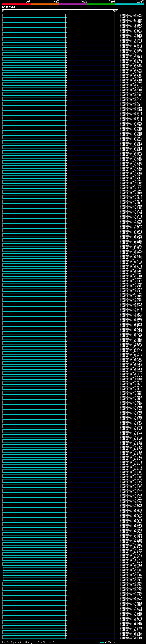This screenshot has height=644, width=146.
Task: Select hit label UniRef100_A7Y395
Action: pos(131,346)
